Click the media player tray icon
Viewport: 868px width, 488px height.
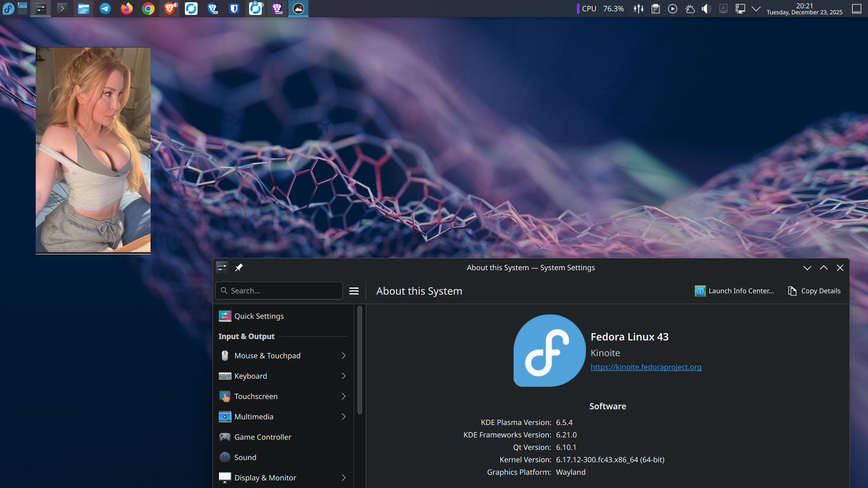click(673, 9)
